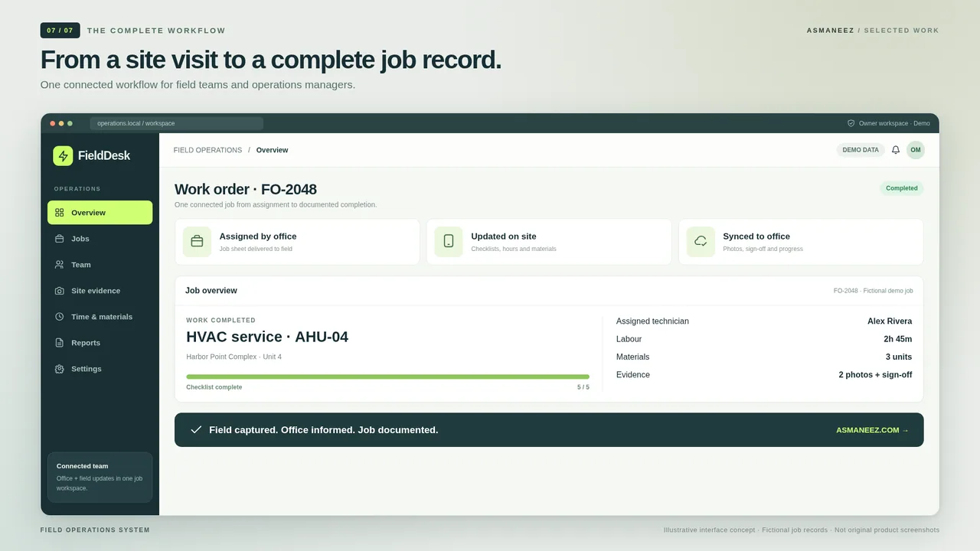Click the Owner workspace · Demo label
The height and width of the screenshot is (551, 980).
pyautogui.click(x=894, y=123)
